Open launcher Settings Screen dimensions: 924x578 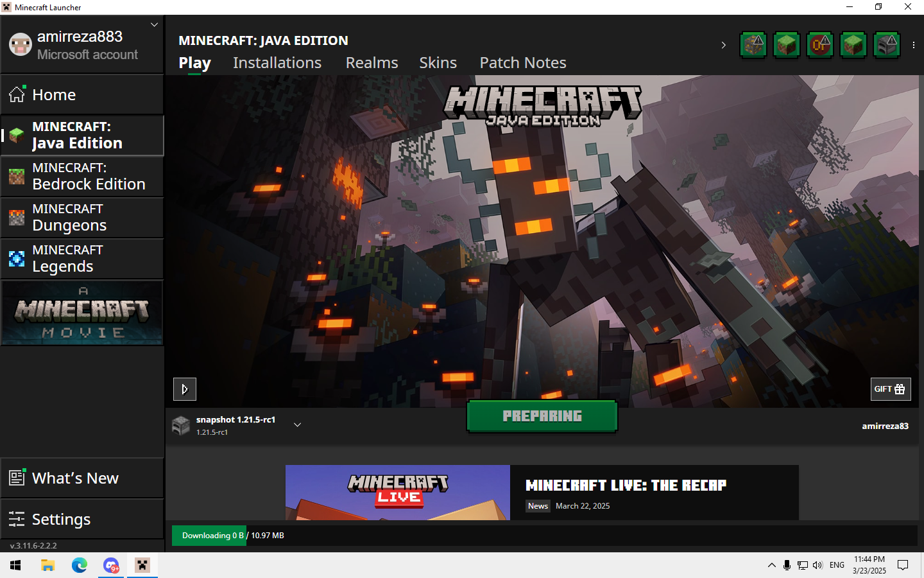point(82,519)
